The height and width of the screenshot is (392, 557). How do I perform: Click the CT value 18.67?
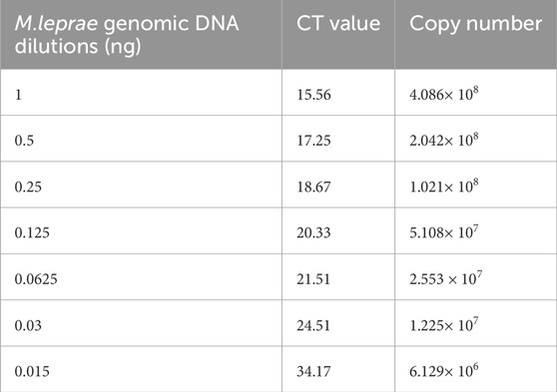click(314, 187)
